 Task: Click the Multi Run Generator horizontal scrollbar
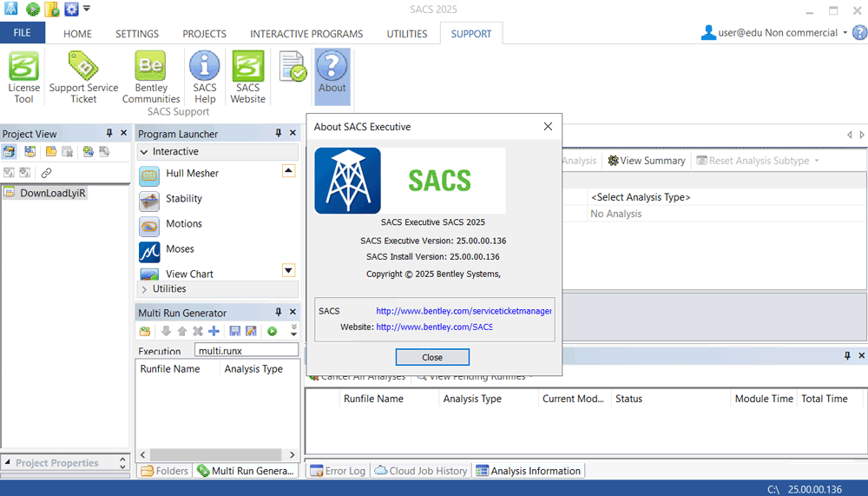click(218, 454)
